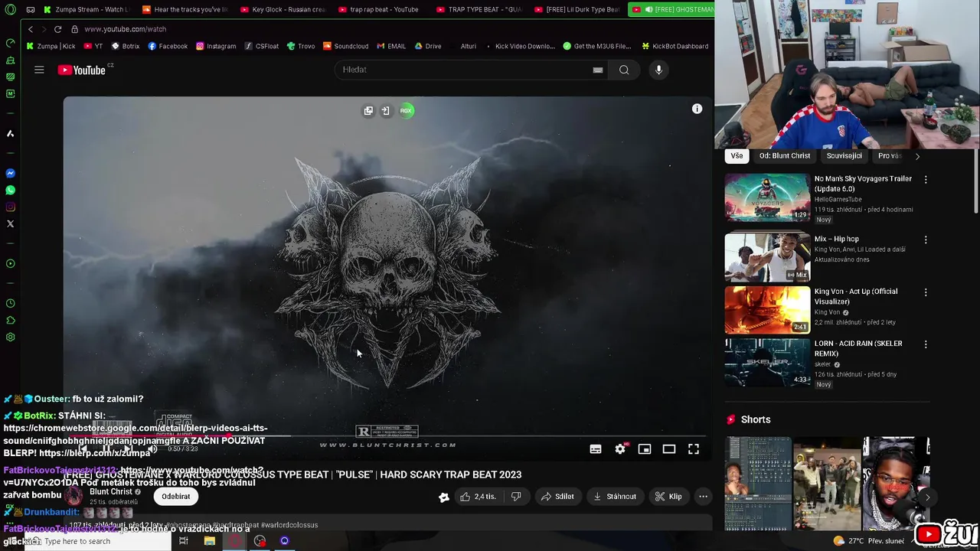Open the YouTube guide hamburger menu
The height and width of the screenshot is (551, 980).
(x=39, y=70)
